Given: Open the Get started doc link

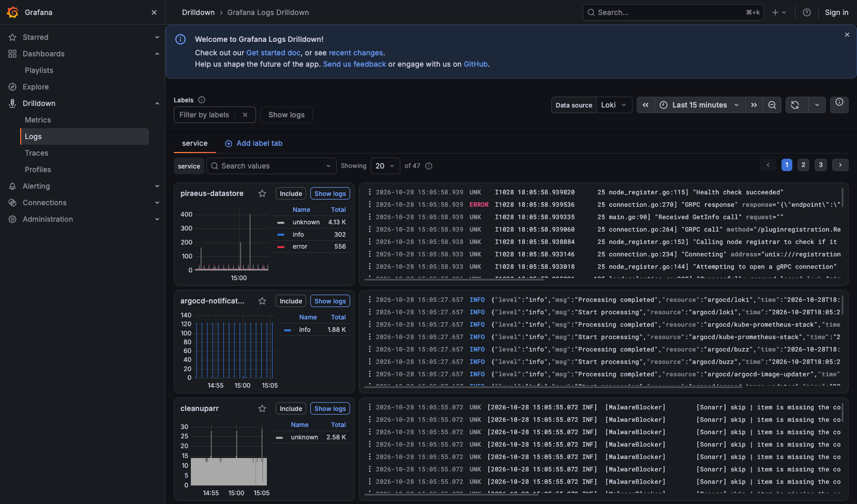Looking at the screenshot, I should pyautogui.click(x=274, y=53).
